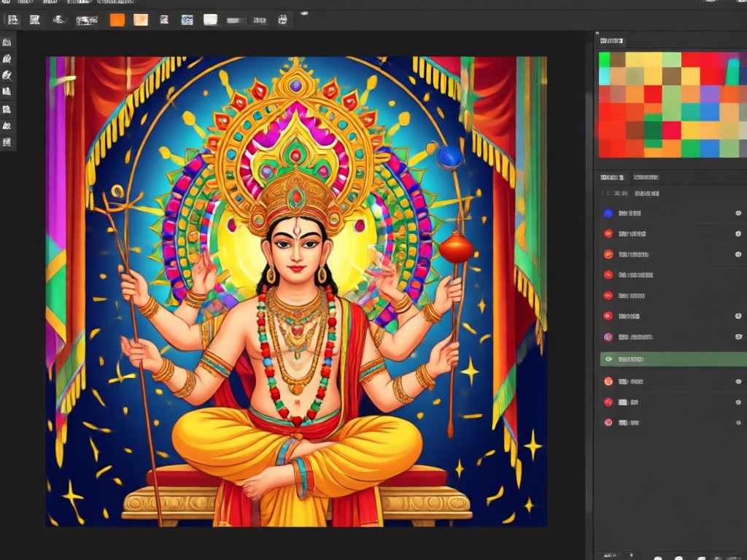
Task: Select the first icon in the top options bar
Action: [x=13, y=20]
